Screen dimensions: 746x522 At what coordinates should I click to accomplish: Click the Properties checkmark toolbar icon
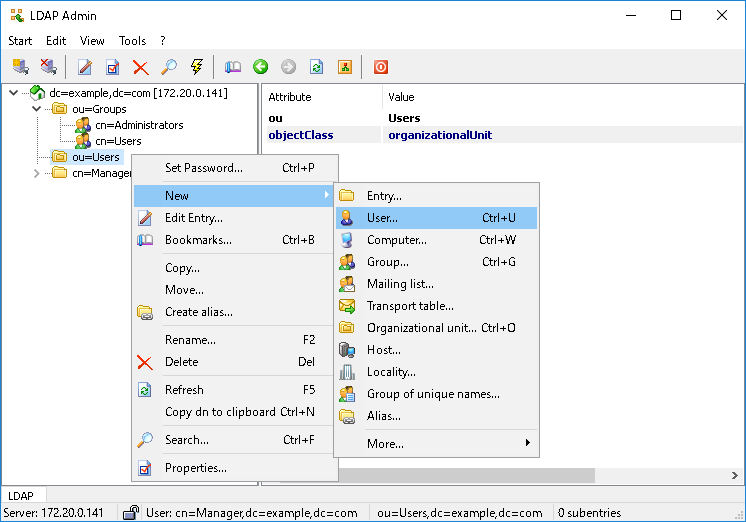tap(113, 67)
